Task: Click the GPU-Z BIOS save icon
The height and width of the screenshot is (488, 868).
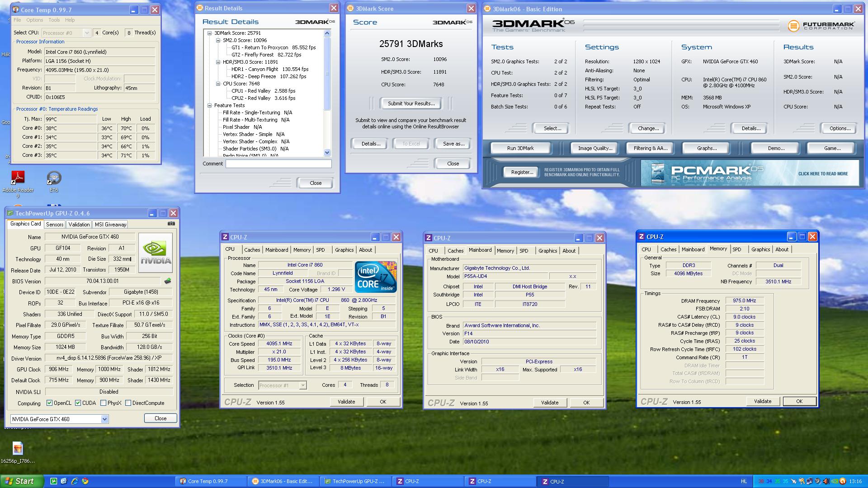Action: (168, 281)
